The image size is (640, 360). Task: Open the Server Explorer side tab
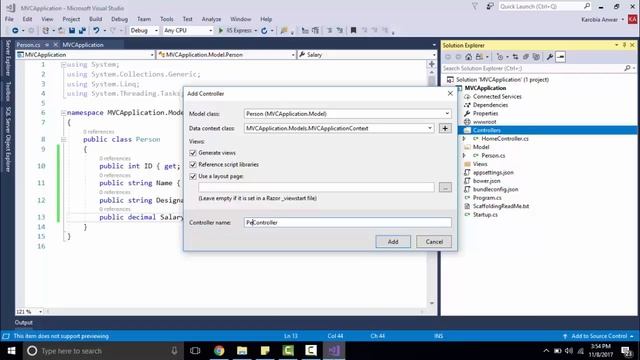(x=7, y=58)
